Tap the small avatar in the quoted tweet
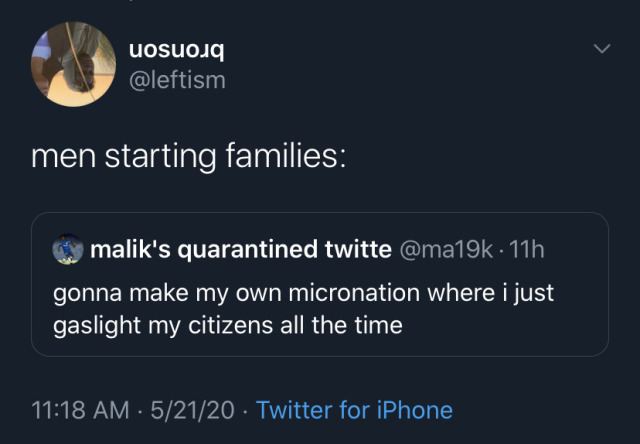The height and width of the screenshot is (444, 640). tap(67, 250)
